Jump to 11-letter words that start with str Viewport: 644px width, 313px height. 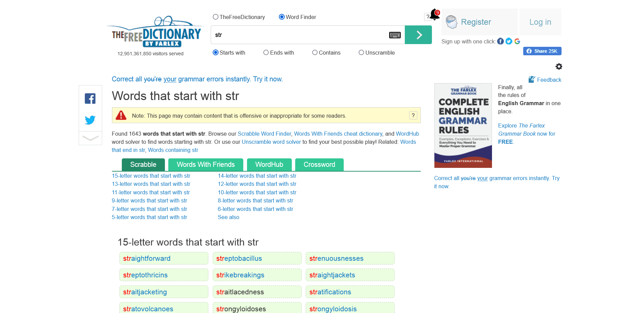151,192
